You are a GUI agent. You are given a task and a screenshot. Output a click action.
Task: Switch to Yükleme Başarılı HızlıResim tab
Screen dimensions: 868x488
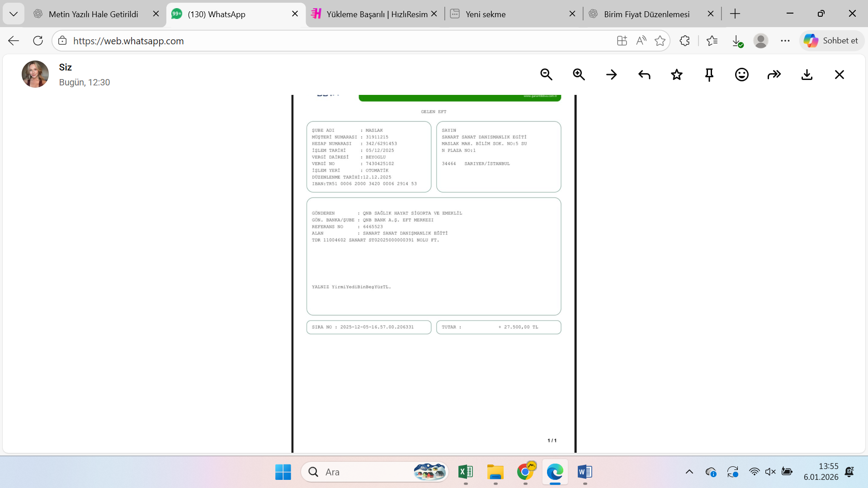tap(377, 14)
